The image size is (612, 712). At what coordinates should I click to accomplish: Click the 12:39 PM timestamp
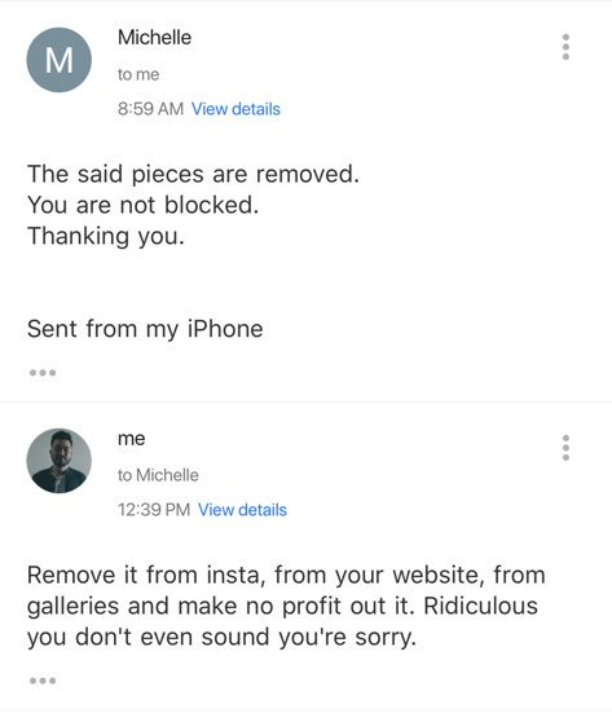[153, 510]
